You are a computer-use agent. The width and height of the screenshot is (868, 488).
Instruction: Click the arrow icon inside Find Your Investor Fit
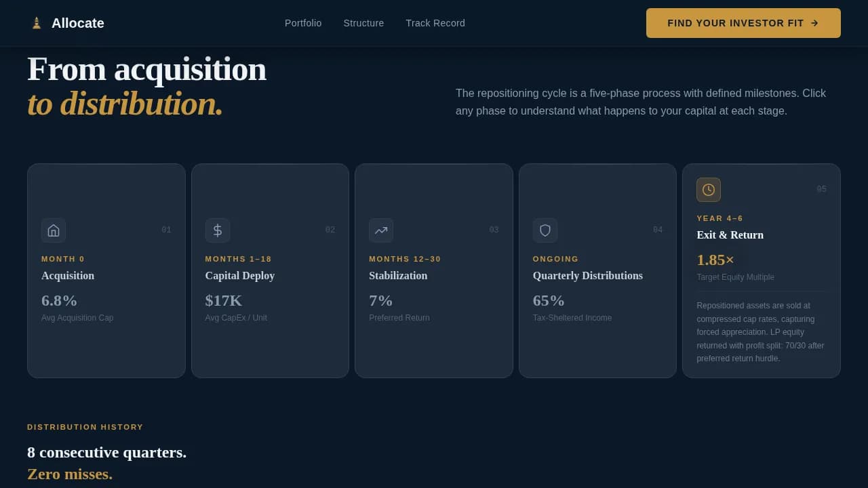pos(814,22)
